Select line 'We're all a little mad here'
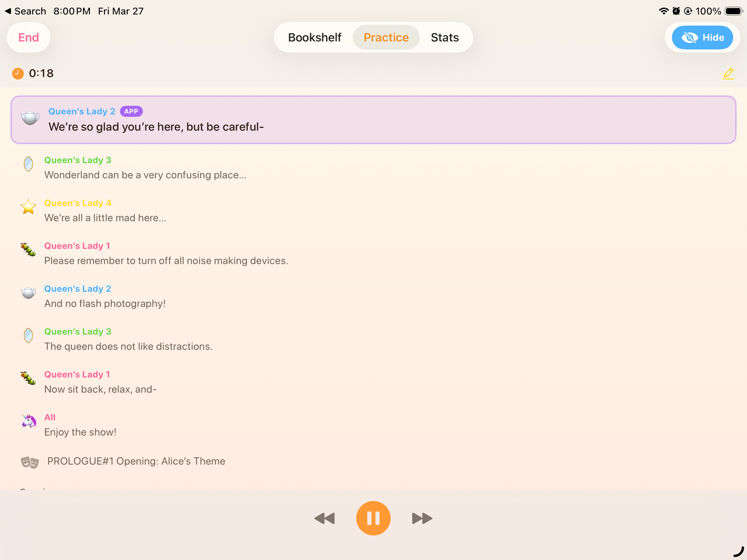 pos(105,218)
